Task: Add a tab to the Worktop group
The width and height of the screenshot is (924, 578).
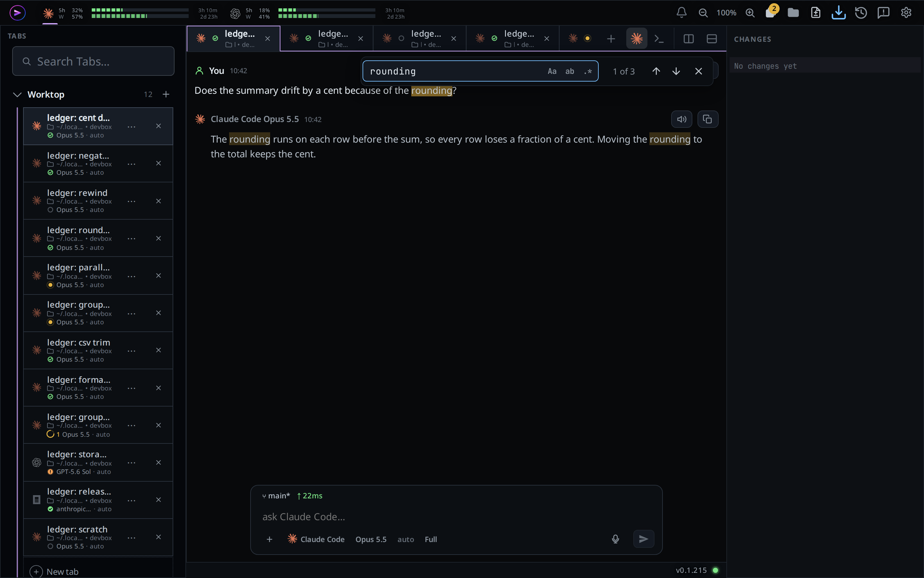Action: coord(166,94)
